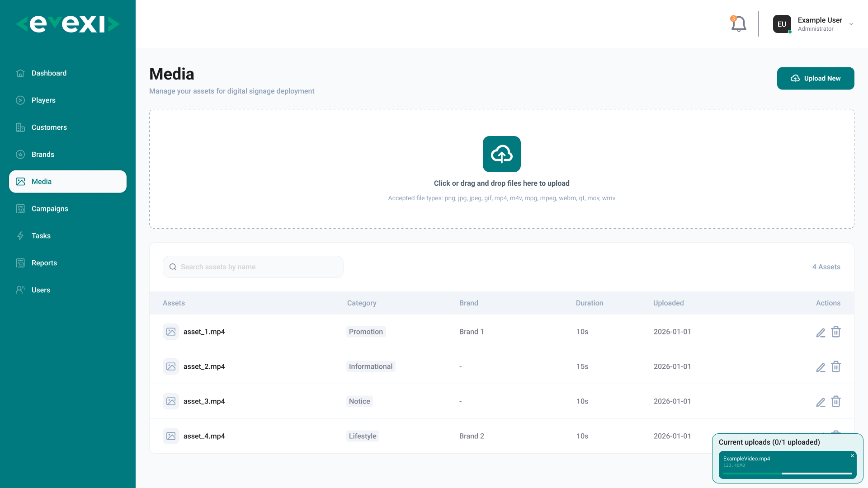
Task: Edit asset_3.mp4 with the pencil icon
Action: click(821, 402)
